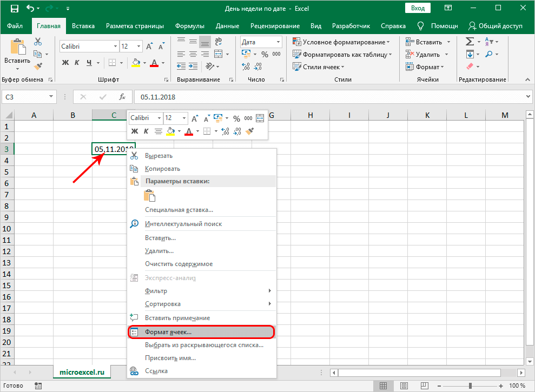Click the Save icon in title bar
The width and height of the screenshot is (535, 392).
click(14, 9)
